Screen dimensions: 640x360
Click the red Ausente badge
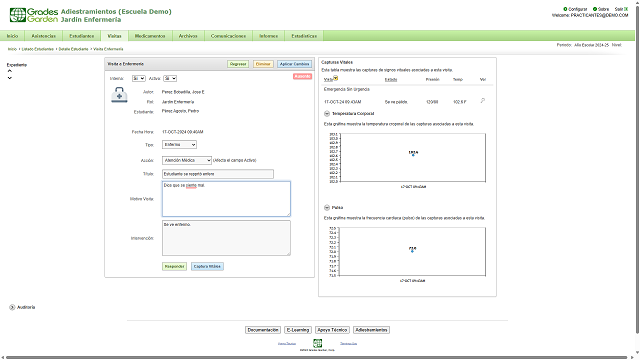(x=302, y=76)
